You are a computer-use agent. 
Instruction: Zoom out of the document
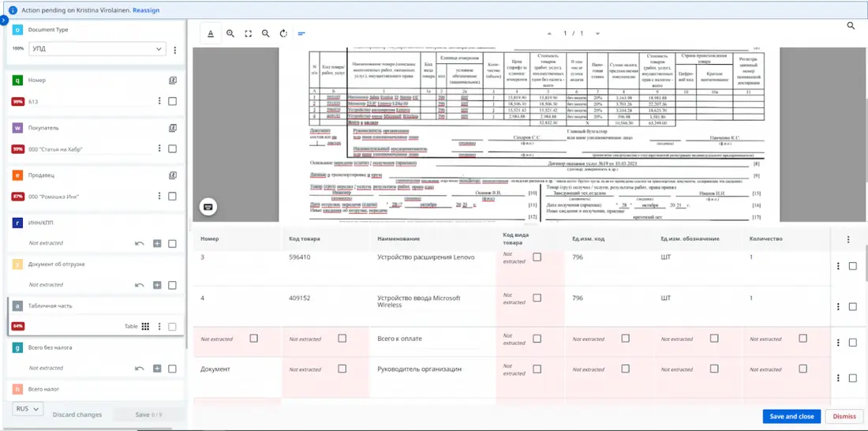(266, 34)
